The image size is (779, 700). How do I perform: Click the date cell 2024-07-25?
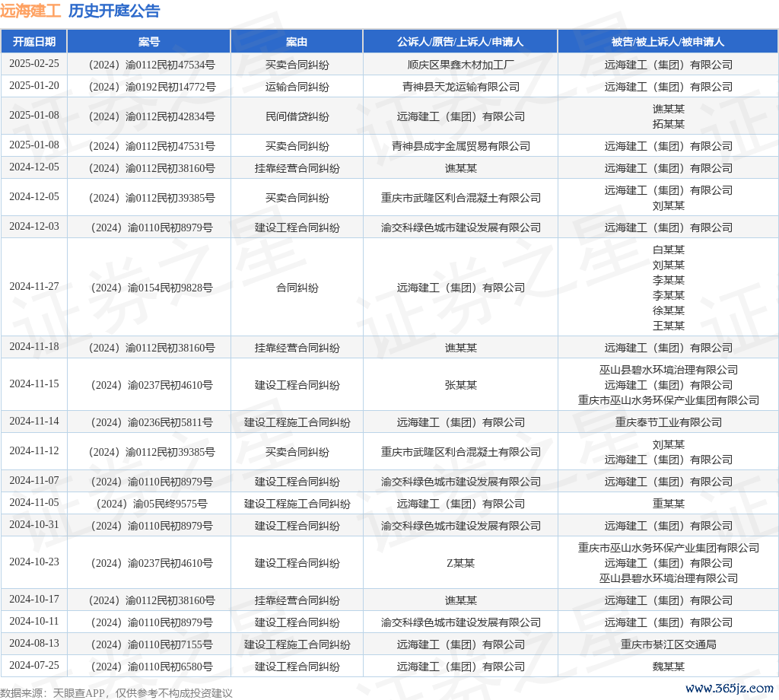coord(33,665)
